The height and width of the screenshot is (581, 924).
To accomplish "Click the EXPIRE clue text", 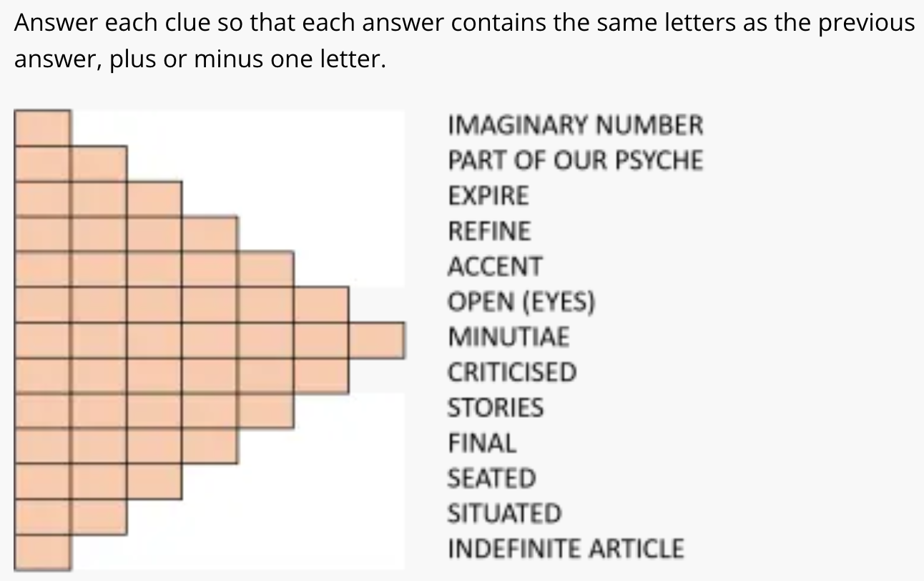I will click(x=488, y=195).
